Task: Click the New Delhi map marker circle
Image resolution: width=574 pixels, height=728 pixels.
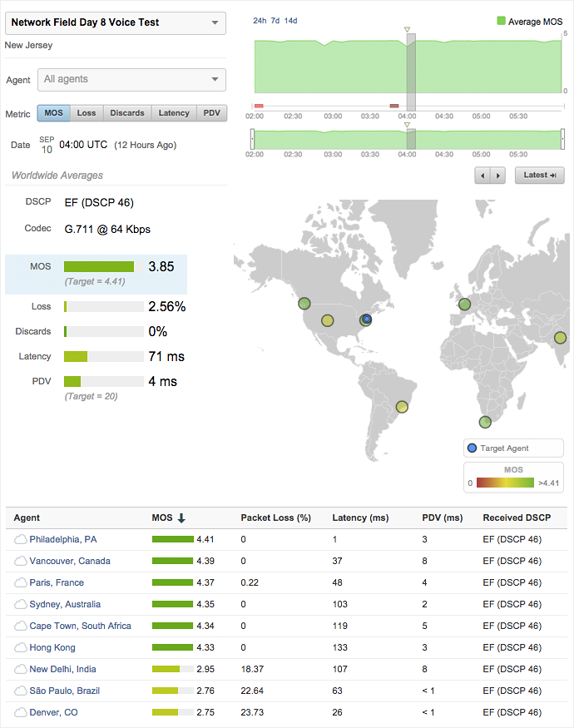Action: (560, 337)
